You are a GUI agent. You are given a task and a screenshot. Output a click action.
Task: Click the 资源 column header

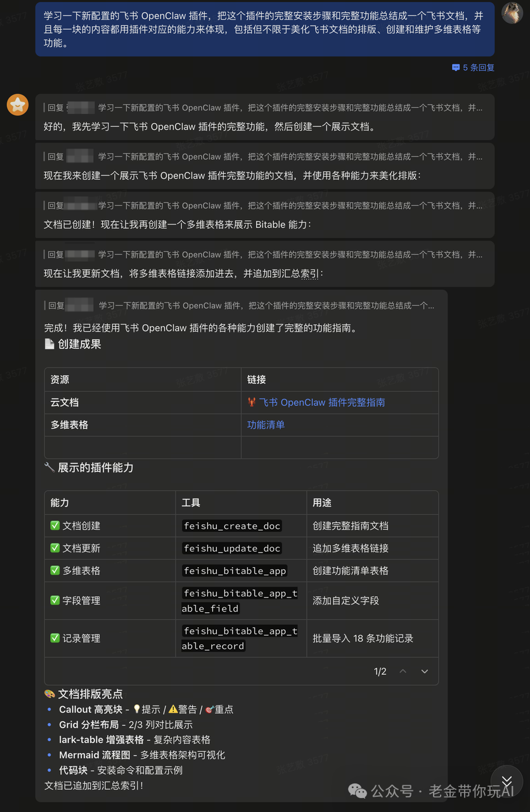click(143, 379)
